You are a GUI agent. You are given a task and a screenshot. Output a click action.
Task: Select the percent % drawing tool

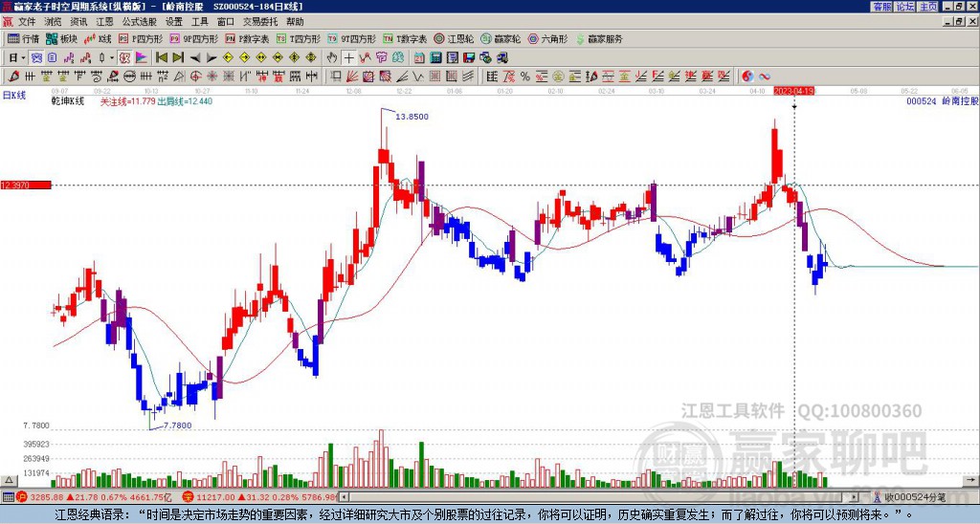point(525,76)
